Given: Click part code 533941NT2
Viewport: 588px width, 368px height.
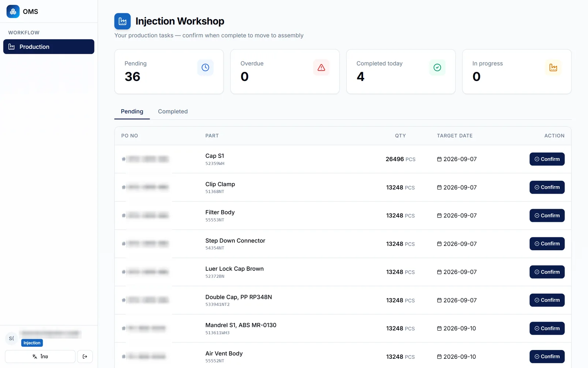Looking at the screenshot, I should tap(218, 305).
